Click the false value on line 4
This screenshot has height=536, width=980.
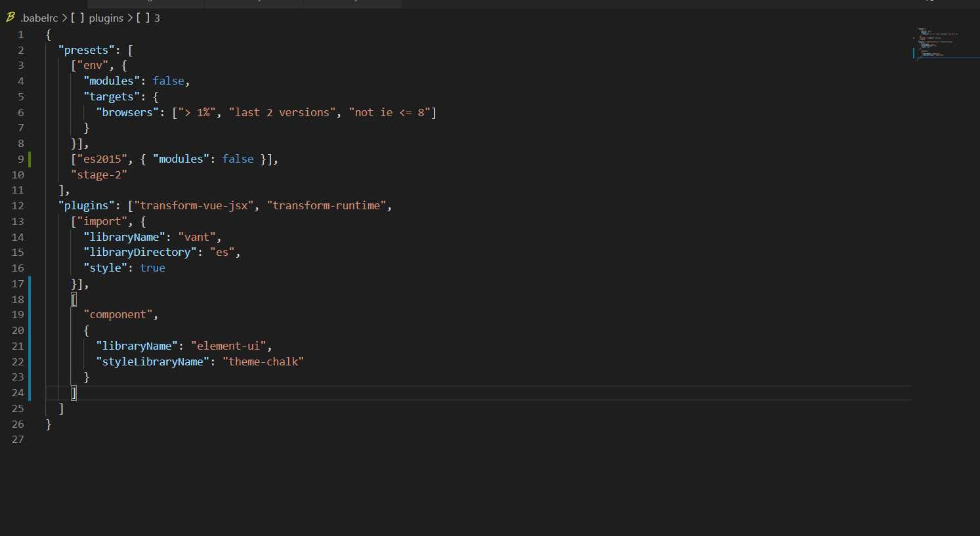click(x=169, y=81)
